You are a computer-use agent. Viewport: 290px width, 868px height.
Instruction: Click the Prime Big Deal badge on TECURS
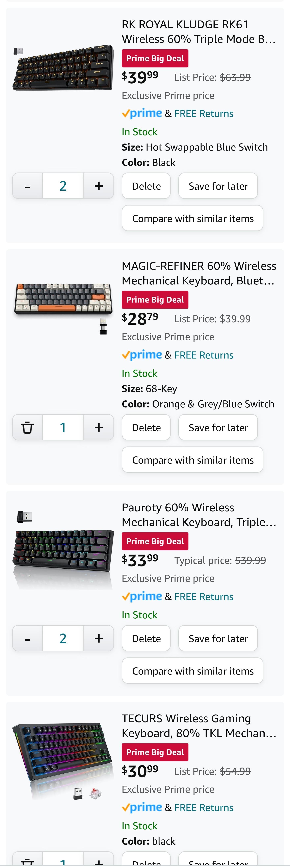tap(155, 752)
